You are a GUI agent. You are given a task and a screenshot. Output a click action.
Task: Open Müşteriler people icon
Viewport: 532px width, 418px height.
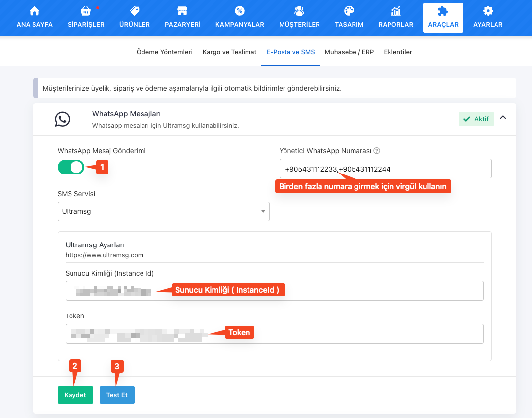coord(299,11)
